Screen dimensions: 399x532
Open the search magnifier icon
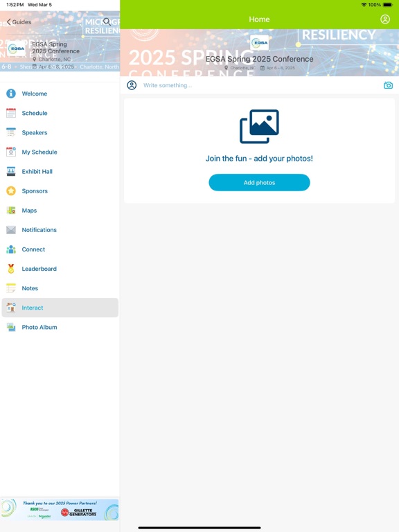coord(107,21)
